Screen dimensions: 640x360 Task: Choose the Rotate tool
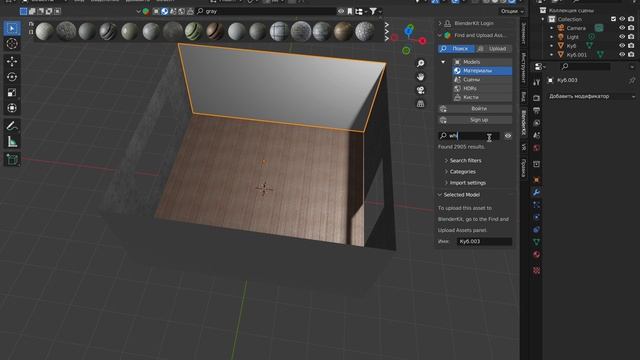(x=12, y=77)
